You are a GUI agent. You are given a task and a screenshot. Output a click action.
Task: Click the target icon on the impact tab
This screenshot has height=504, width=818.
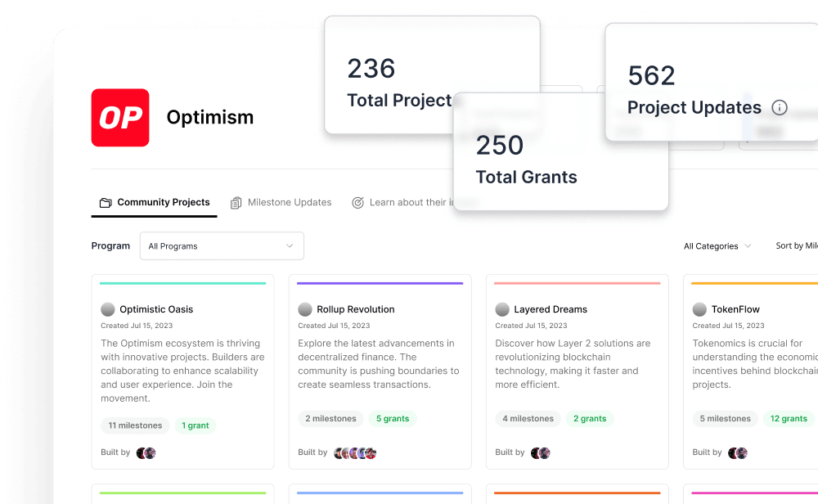tap(357, 201)
